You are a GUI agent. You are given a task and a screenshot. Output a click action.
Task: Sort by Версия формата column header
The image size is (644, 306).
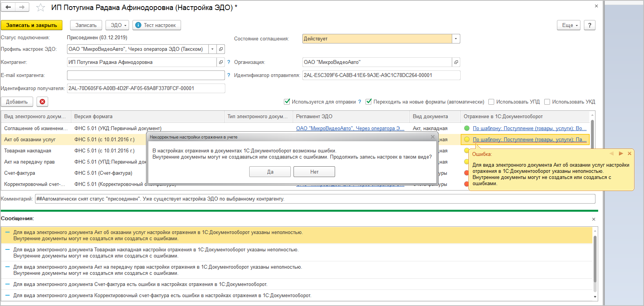148,116
